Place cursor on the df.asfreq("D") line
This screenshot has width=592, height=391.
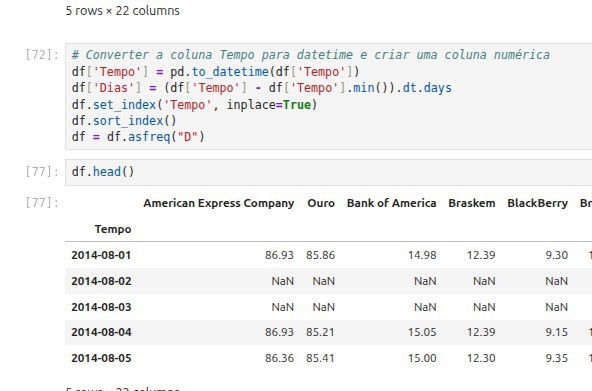click(x=138, y=136)
